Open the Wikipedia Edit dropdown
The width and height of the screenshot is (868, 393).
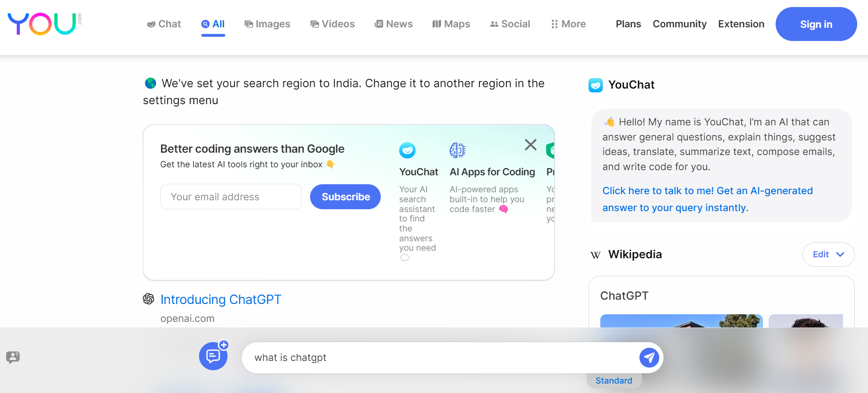pos(828,254)
